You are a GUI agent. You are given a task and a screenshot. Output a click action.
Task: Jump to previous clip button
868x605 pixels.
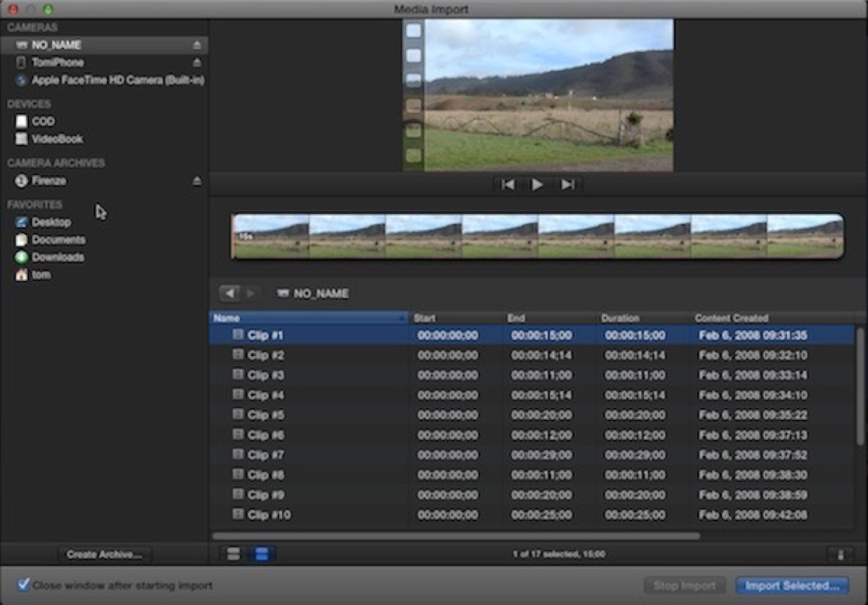tap(508, 185)
